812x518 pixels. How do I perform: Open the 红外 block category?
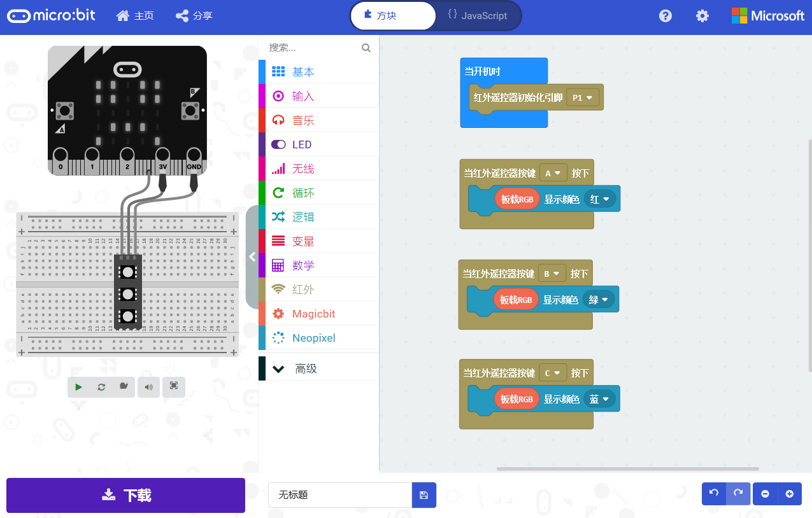tap(318, 290)
